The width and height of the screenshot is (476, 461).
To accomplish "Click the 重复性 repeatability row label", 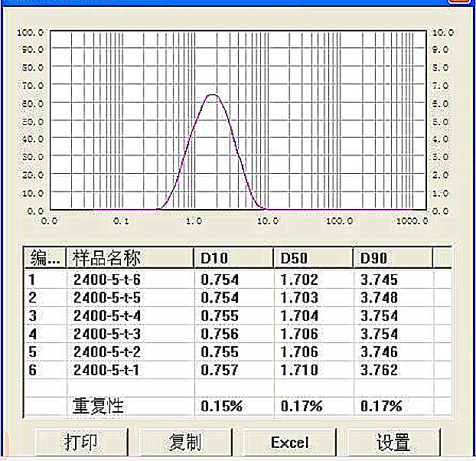I will [98, 406].
